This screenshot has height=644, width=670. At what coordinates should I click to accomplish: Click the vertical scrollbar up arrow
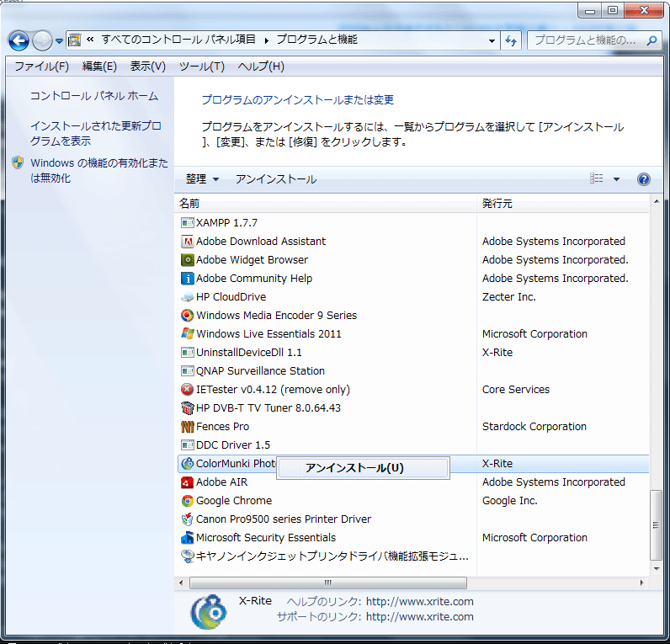pos(656,201)
